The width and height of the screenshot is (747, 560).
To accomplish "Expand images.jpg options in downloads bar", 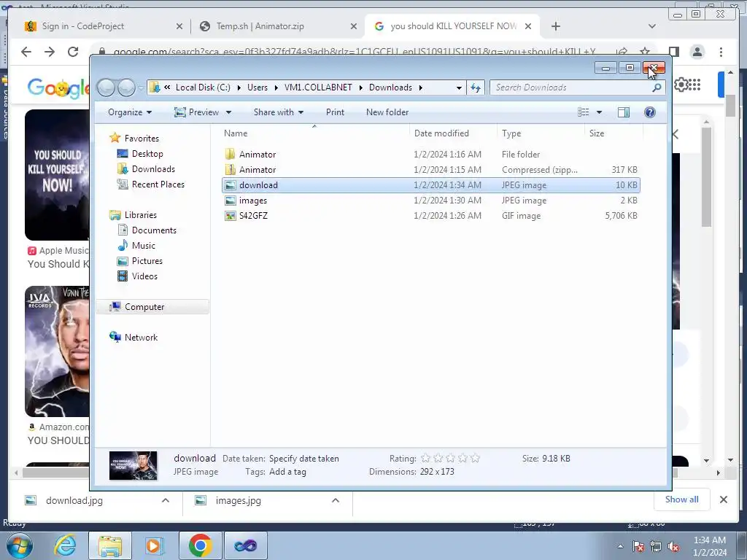I will pyautogui.click(x=336, y=500).
